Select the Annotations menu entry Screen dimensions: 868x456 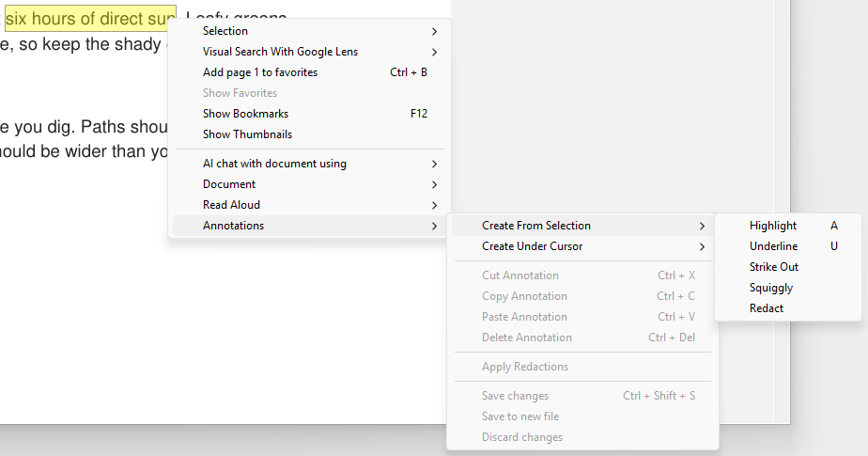point(309,226)
